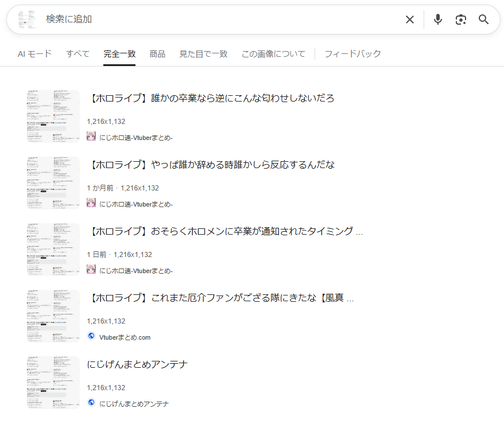Click the フィードバック link
The height and width of the screenshot is (424, 504).
pos(352,54)
